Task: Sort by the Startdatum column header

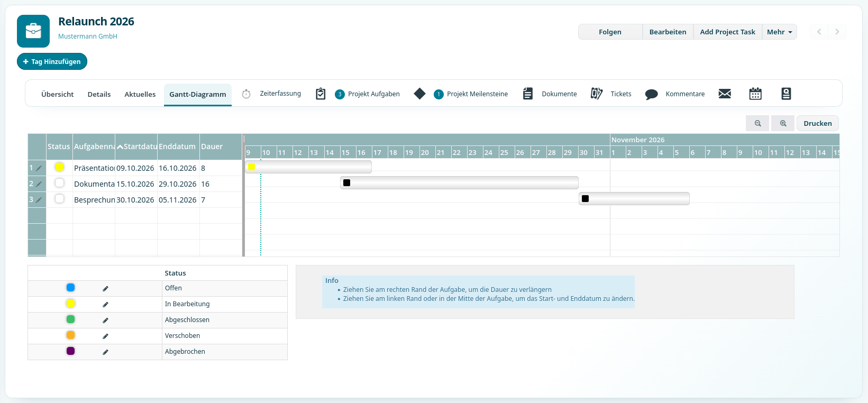Action: (136, 146)
